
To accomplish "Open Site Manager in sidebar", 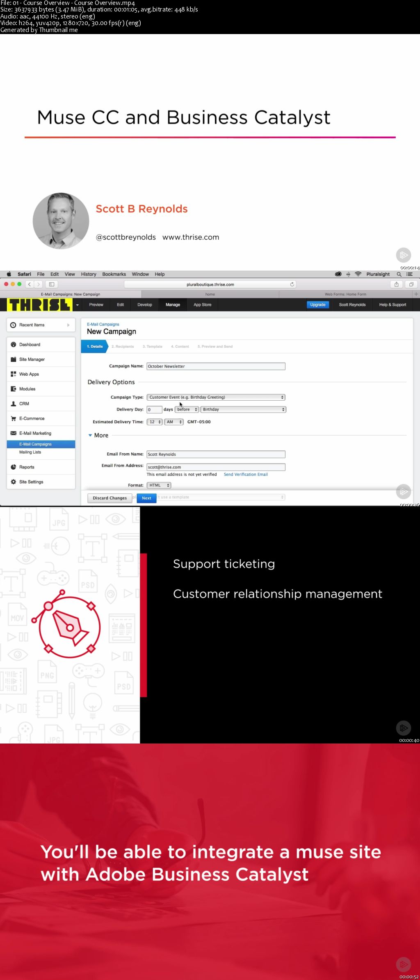I will pos(41,359).
